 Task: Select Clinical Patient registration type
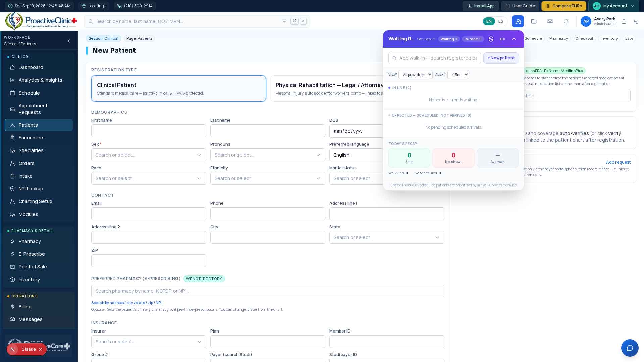[x=178, y=88]
